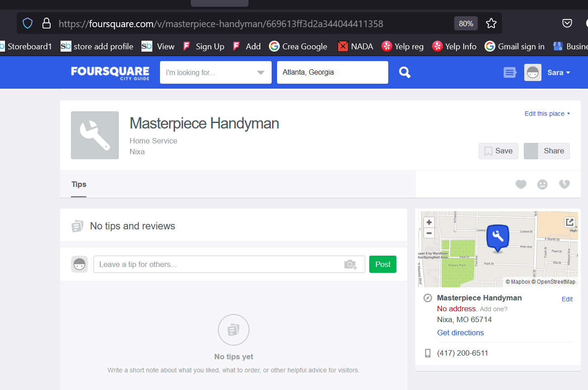Screen dimensions: 588x390
Task: Click the Masterpiece Handyman page title
Action: click(x=204, y=123)
